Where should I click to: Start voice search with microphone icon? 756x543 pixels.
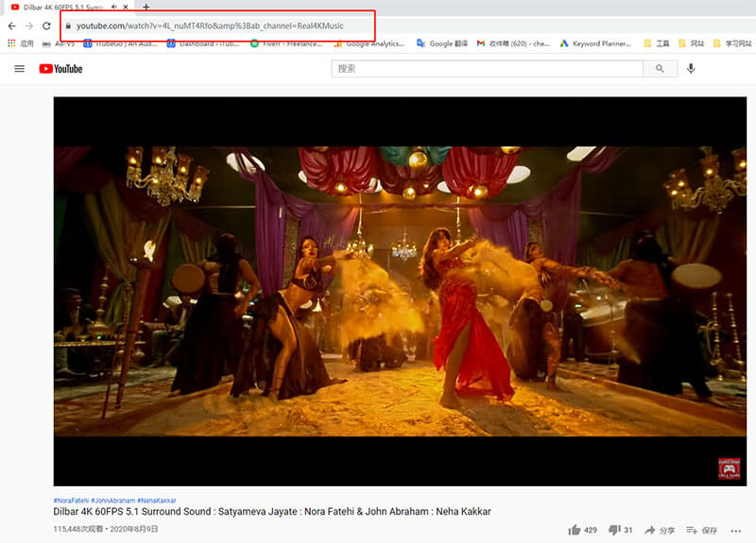(x=691, y=69)
